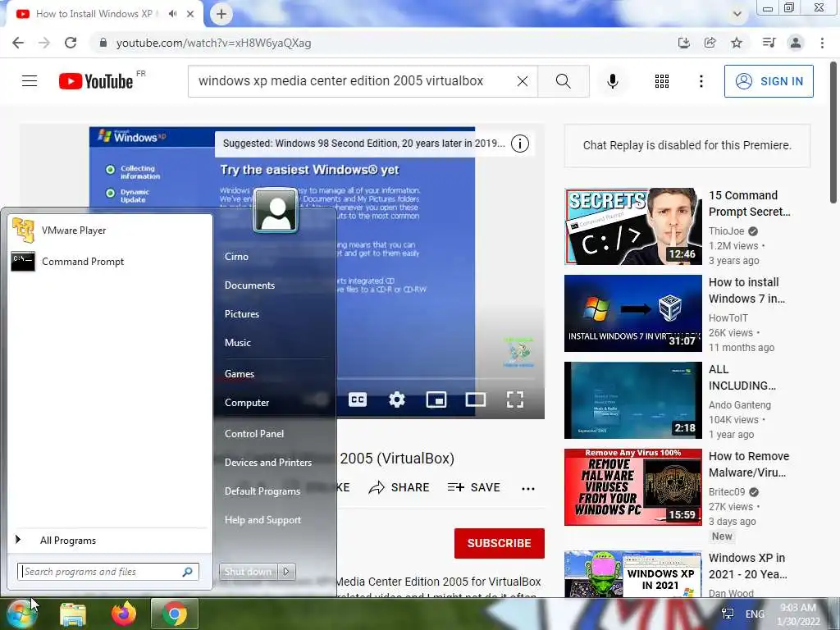840x630 pixels.
Task: Toggle theater mode on the player
Action: [476, 399]
